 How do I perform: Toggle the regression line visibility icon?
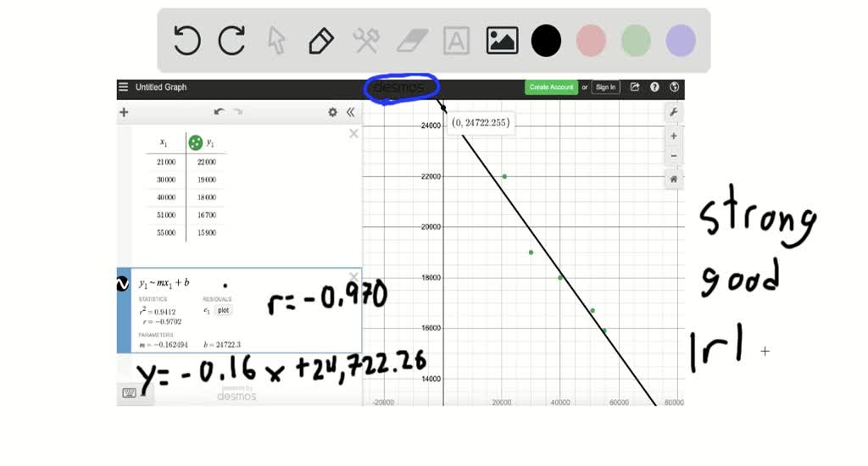pos(123,284)
